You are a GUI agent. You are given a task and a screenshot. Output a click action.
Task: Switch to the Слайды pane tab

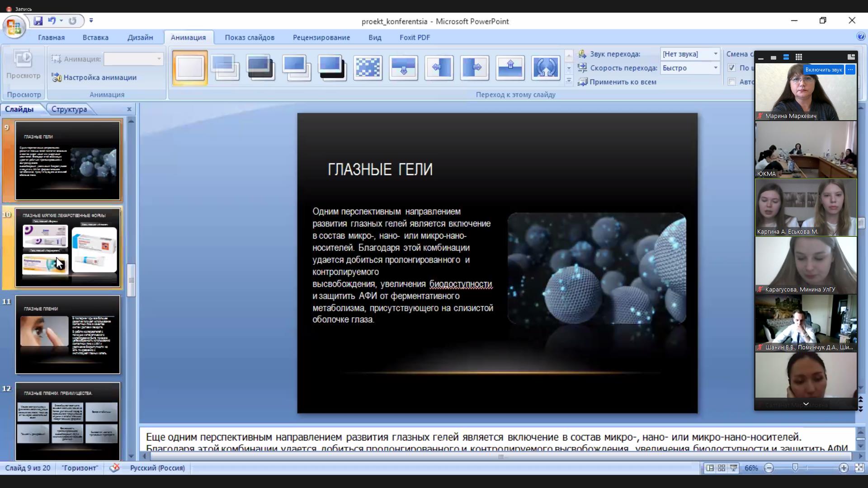(19, 109)
